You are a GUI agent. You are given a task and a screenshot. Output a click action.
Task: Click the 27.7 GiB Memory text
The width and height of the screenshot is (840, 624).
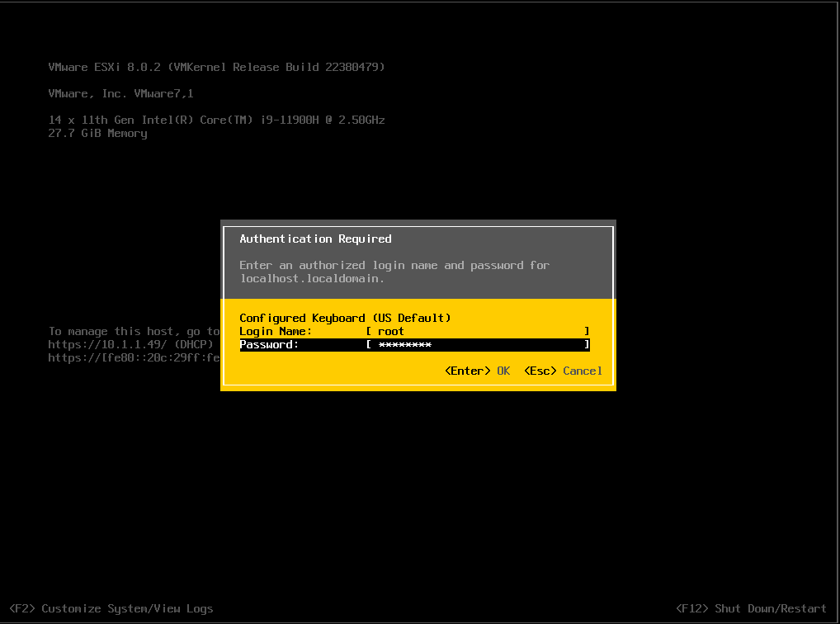[x=97, y=134]
